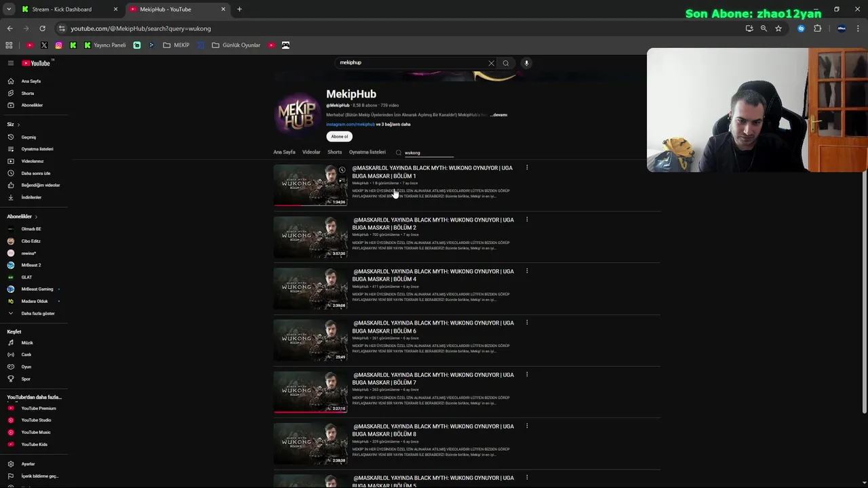Open the X (Twitter) bookmark
Viewport: 868px width, 488px height.
pyautogui.click(x=44, y=45)
